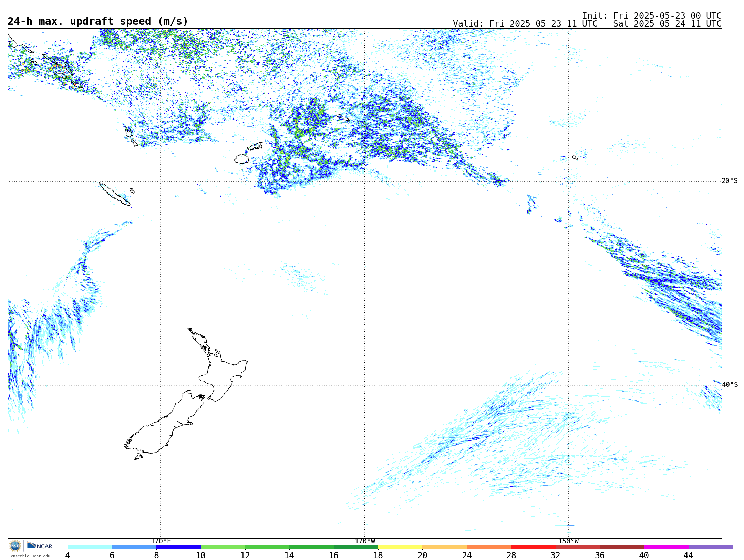
Task: Select the 24–28 m/s orange swatch
Action: coord(489,547)
